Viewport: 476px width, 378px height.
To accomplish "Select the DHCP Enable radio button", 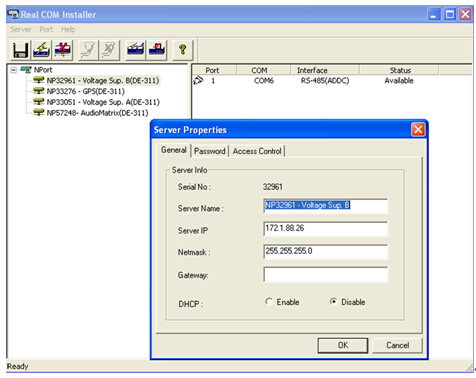I will point(269,302).
